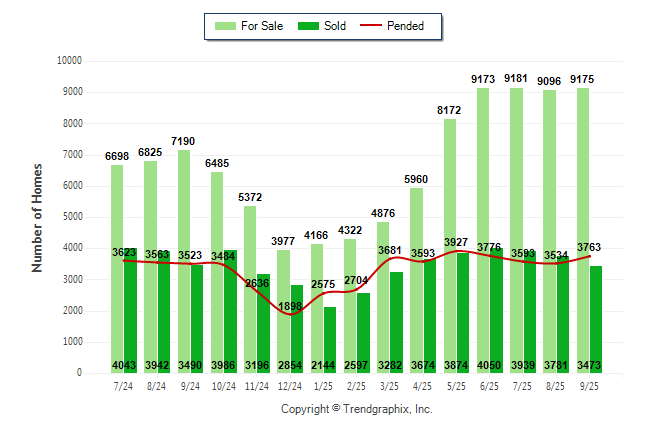Click the 10000 y-axis tick label
The height and width of the screenshot is (434, 646).
(68, 61)
